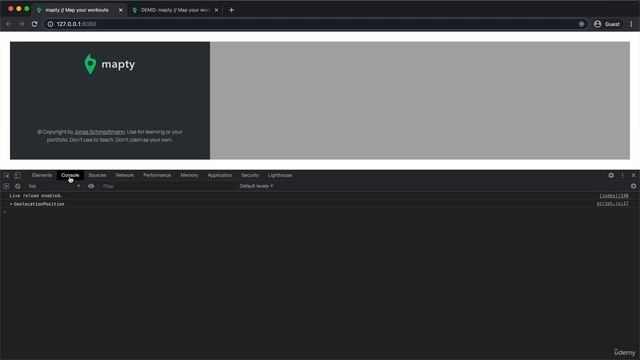Switch to the DEMO mapty browser tab

176,10
